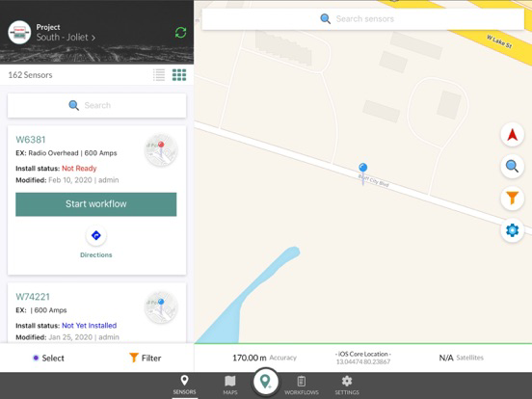Image resolution: width=532 pixels, height=399 pixels.
Task: Expand the South - Joliet project selector
Action: (x=66, y=38)
